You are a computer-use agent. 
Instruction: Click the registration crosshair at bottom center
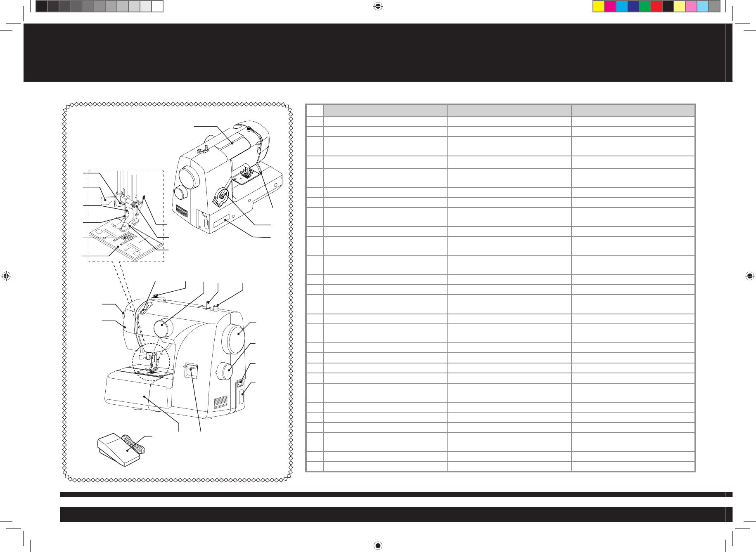[x=378, y=546]
